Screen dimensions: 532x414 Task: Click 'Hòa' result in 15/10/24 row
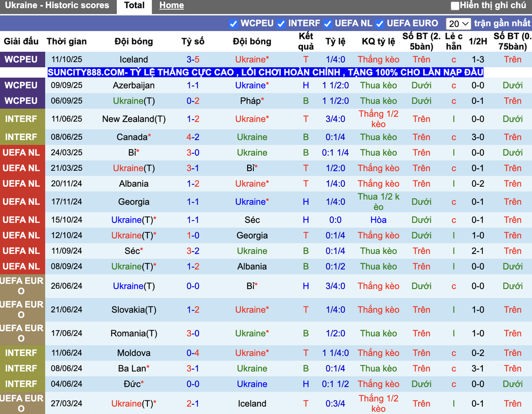(x=378, y=220)
